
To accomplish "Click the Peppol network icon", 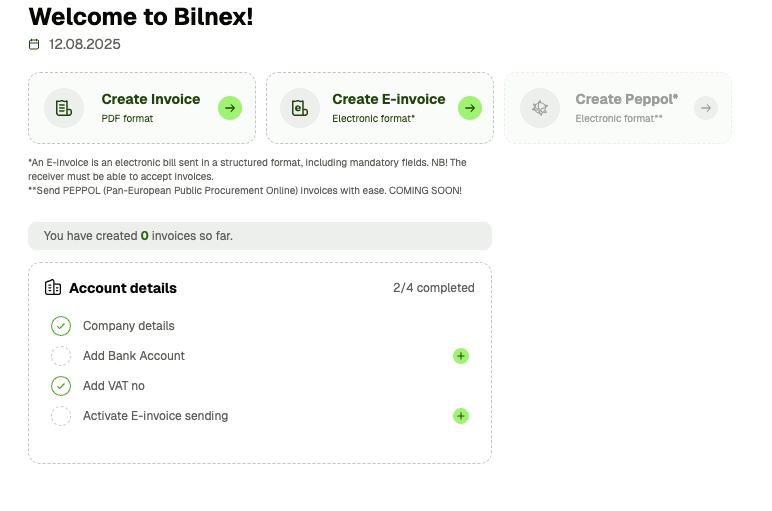I will point(540,108).
